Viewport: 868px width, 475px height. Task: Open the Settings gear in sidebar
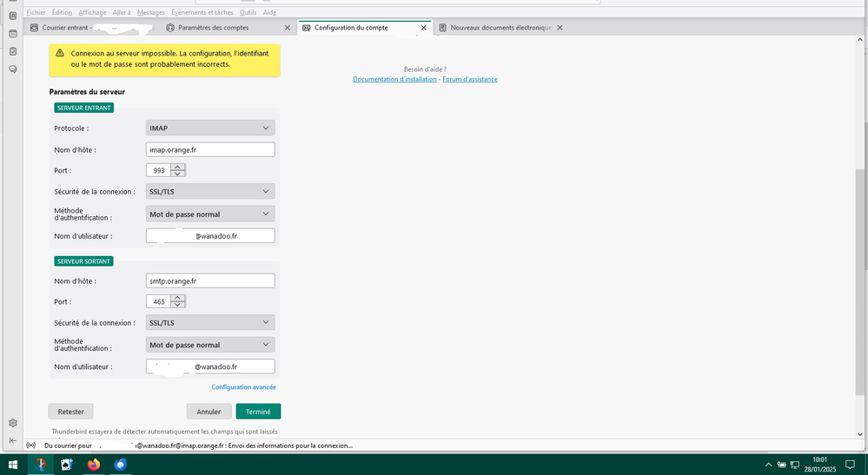[x=13, y=423]
